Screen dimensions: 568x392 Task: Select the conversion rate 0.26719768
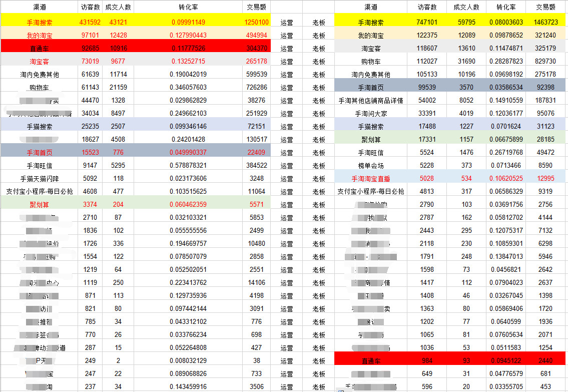point(506,153)
